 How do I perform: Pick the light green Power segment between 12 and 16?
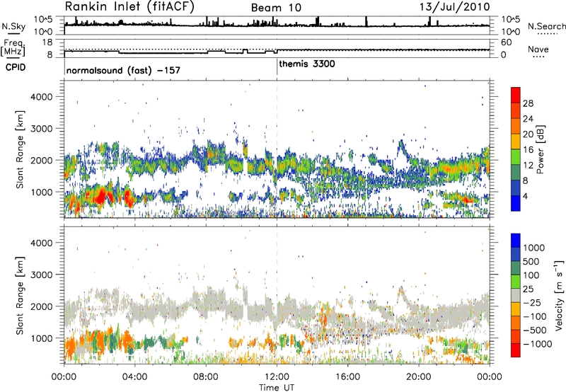pyautogui.click(x=516, y=157)
